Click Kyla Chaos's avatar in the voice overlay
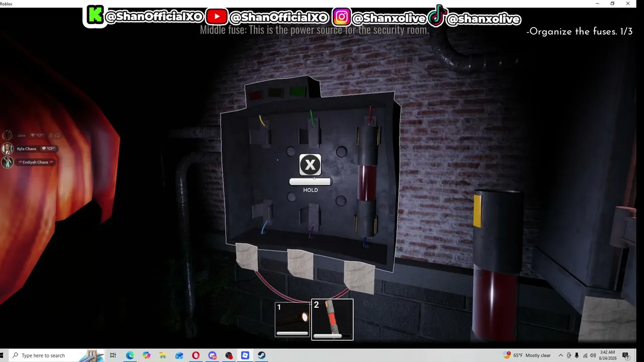 click(x=8, y=149)
